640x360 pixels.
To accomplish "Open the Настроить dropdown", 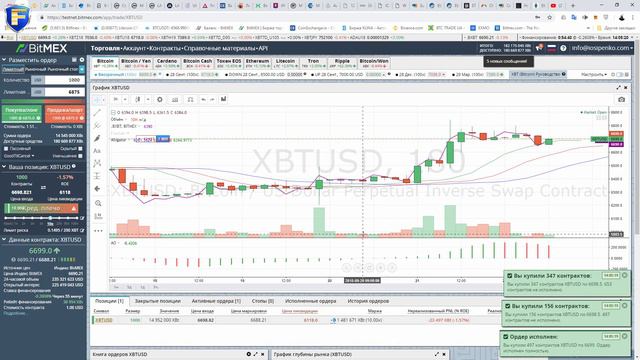I will [x=594, y=75].
